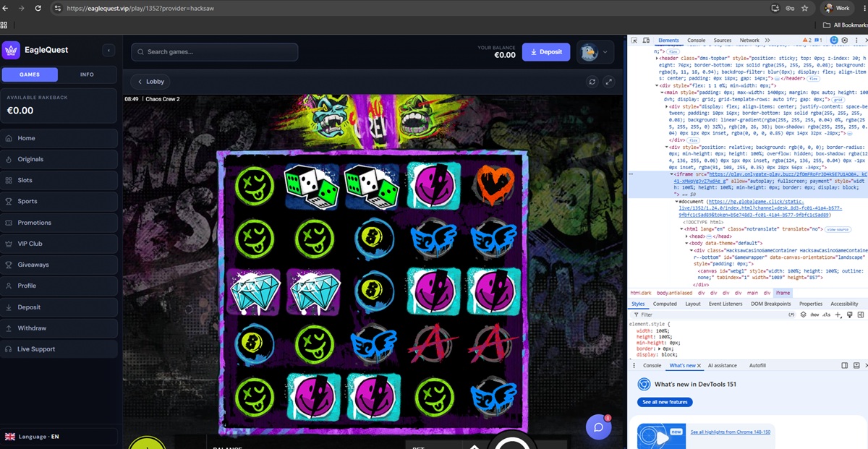Open See all highlights from Chrome link
Viewport: 868px width, 449px height.
730,432
